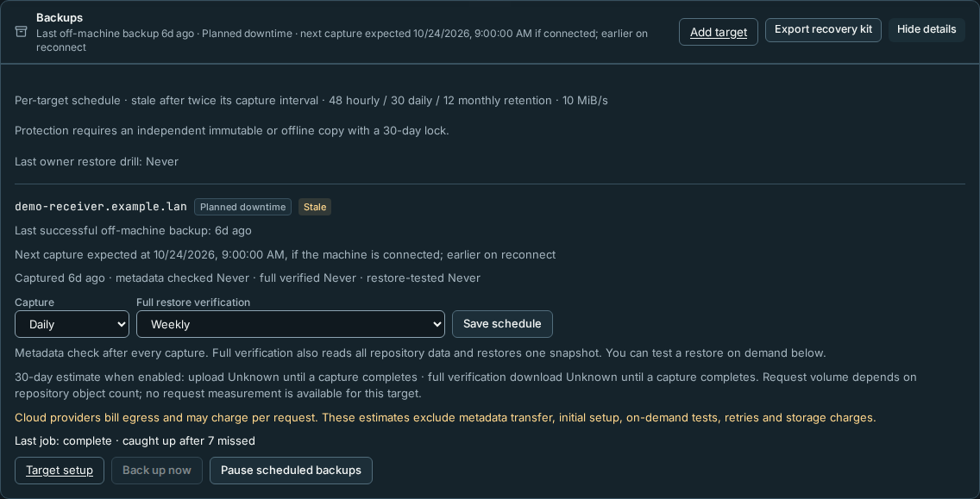Click Export recovery kit button
Image resolution: width=980 pixels, height=499 pixels.
point(823,30)
